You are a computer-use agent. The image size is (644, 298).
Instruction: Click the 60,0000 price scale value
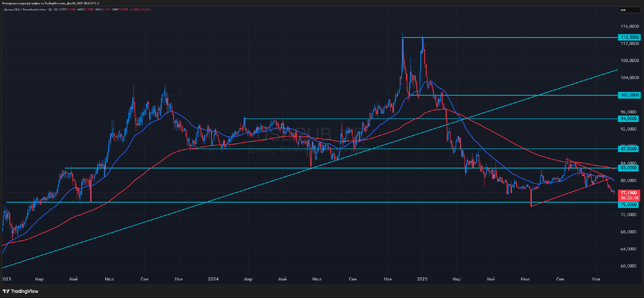[x=629, y=266]
